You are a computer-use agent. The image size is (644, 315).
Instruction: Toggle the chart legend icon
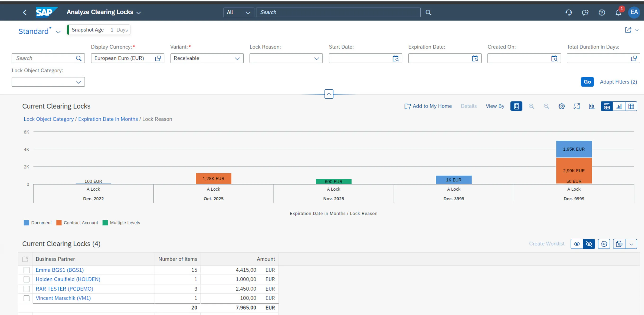click(516, 106)
